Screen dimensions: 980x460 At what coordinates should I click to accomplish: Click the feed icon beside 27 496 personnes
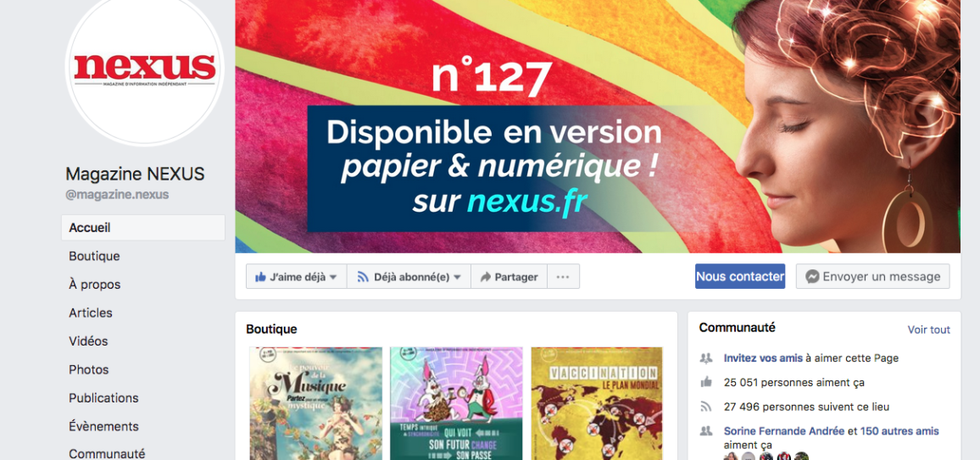706,407
